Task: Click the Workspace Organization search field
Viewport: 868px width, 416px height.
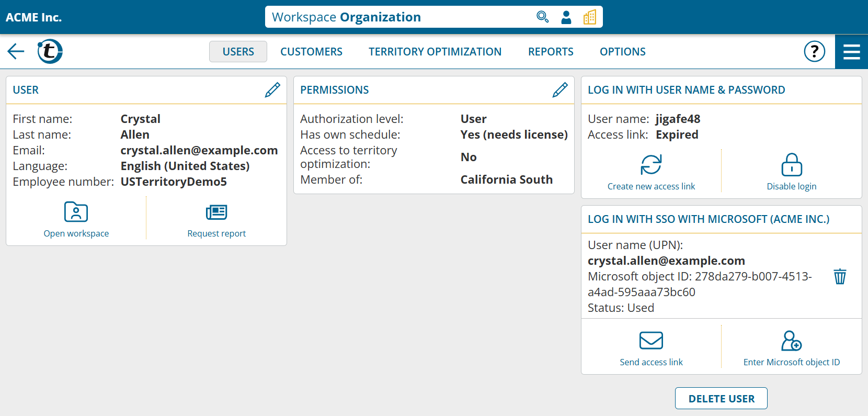Action: pyautogui.click(x=397, y=17)
